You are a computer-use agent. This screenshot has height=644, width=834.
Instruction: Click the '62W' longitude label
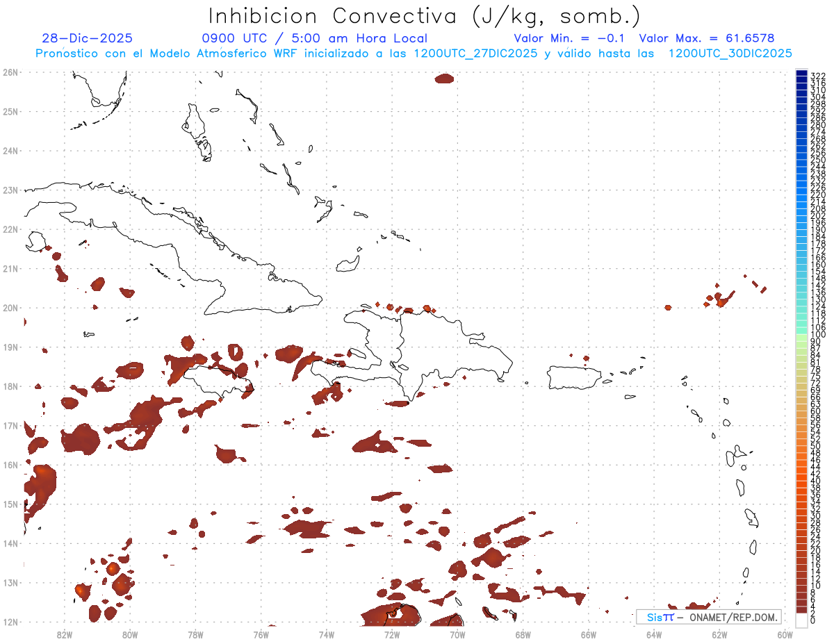(719, 634)
